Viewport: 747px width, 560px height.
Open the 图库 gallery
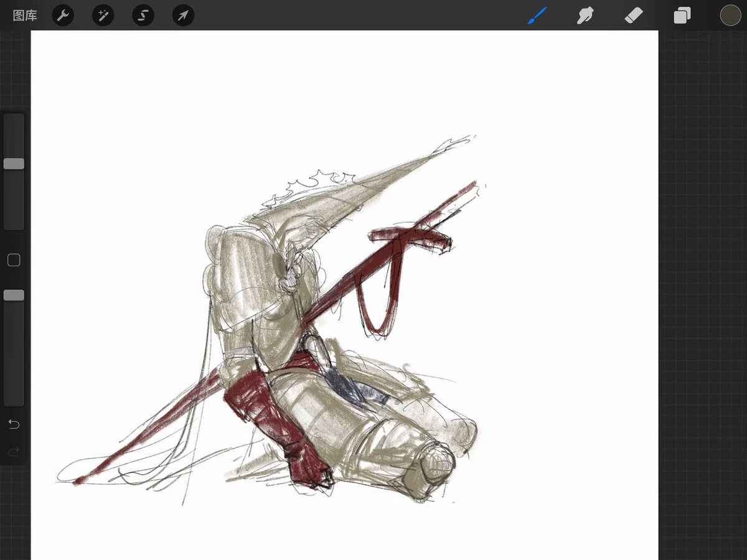click(x=25, y=16)
